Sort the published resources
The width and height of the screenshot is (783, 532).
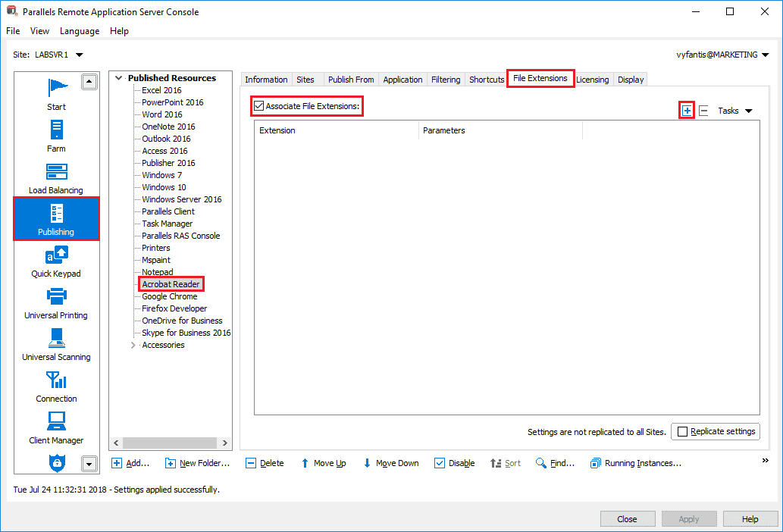pyautogui.click(x=506, y=463)
